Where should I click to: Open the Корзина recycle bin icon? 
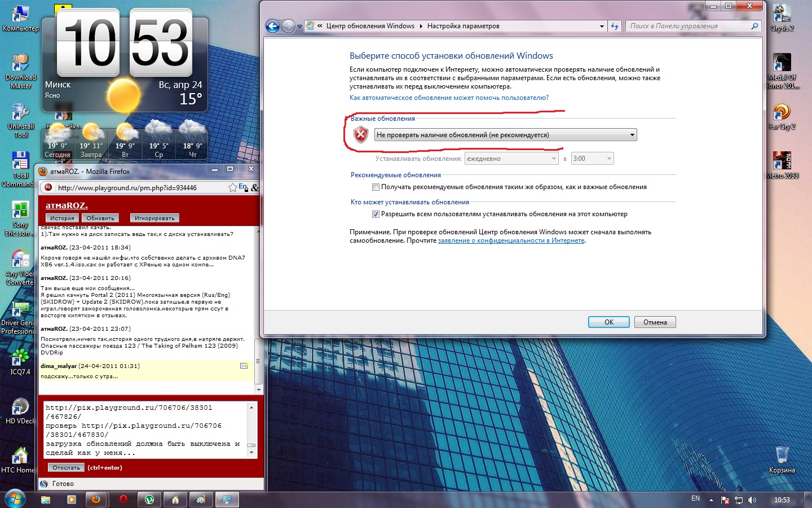point(782,460)
